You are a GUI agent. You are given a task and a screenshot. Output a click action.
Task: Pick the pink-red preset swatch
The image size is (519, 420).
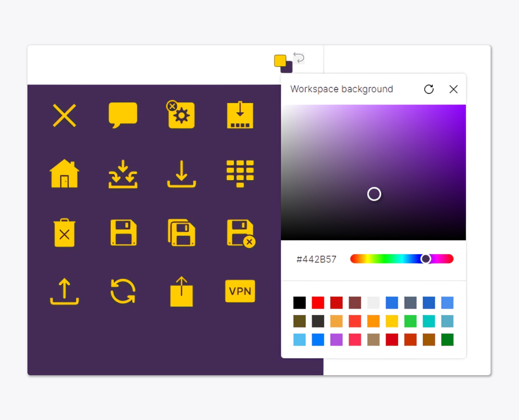[x=355, y=340]
